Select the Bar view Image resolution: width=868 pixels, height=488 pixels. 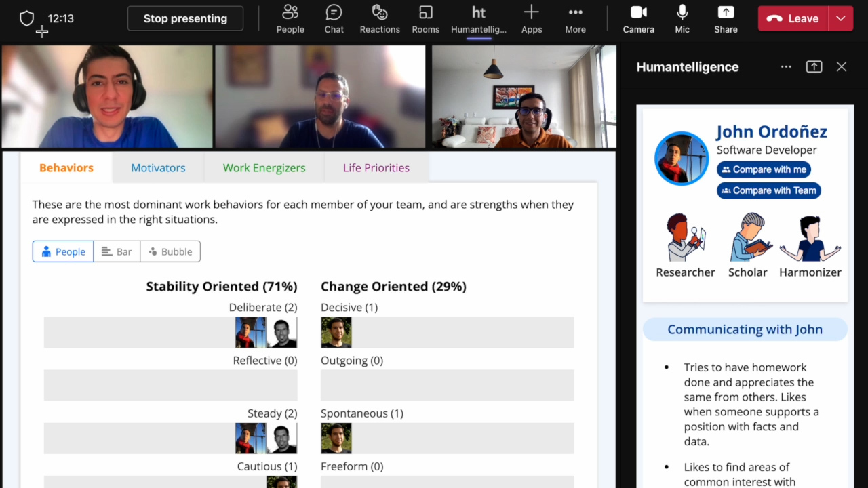117,251
